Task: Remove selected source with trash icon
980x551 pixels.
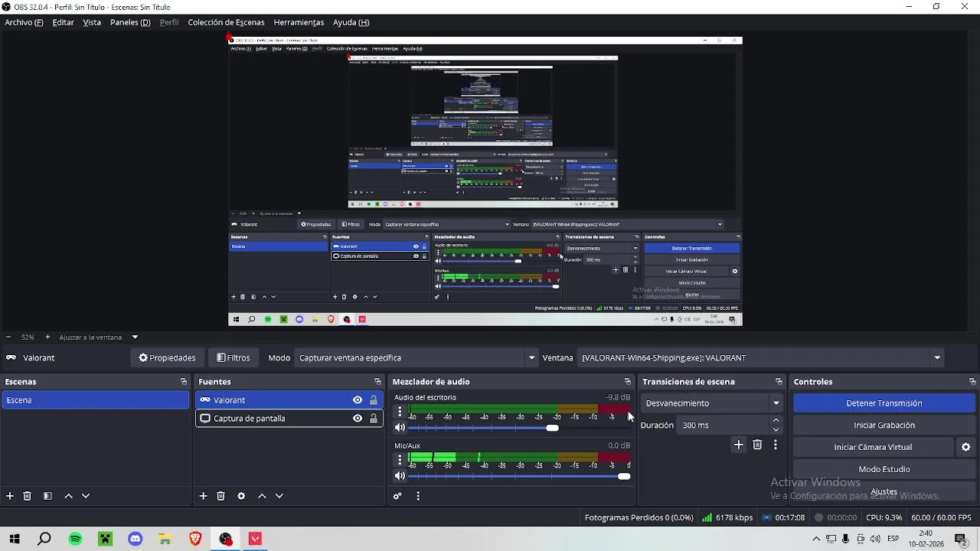Action: [x=220, y=496]
